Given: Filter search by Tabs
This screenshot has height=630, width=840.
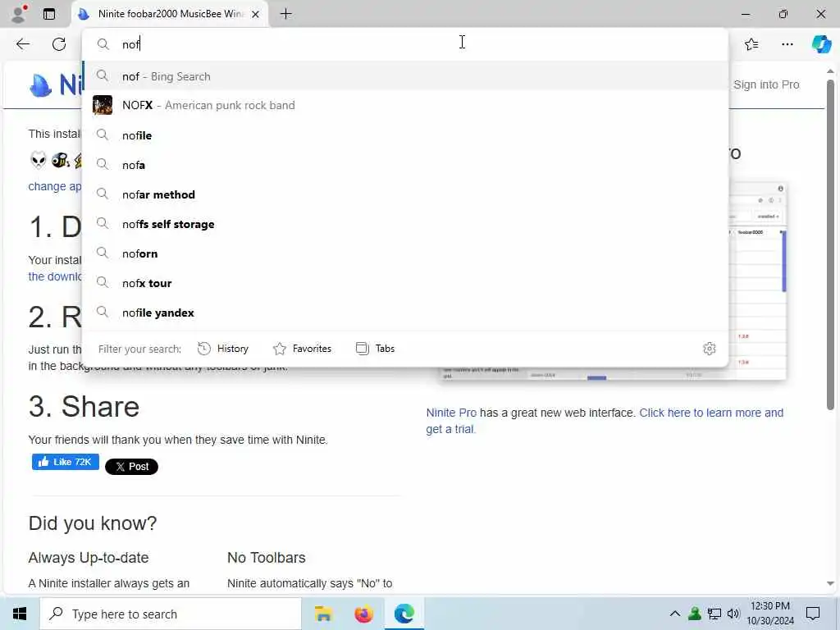Looking at the screenshot, I should tap(375, 349).
